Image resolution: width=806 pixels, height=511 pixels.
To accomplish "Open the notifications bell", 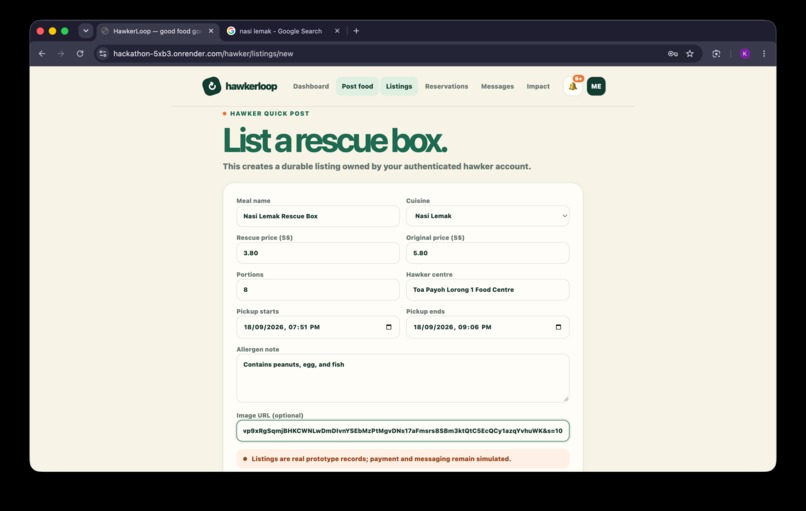I will (573, 86).
